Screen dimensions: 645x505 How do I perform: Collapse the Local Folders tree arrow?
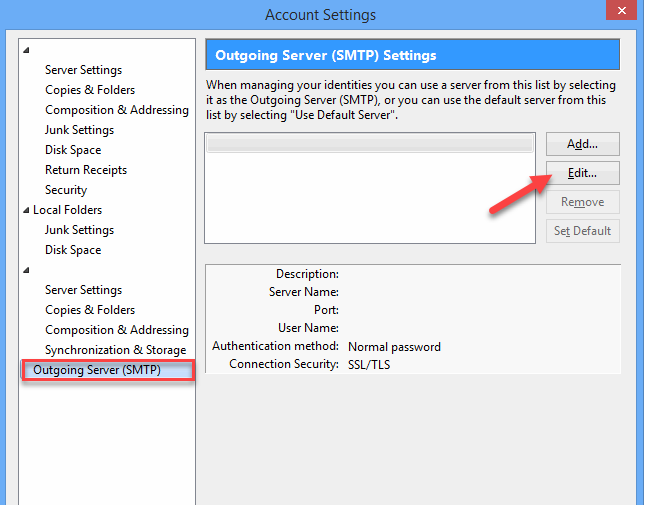coord(26,210)
